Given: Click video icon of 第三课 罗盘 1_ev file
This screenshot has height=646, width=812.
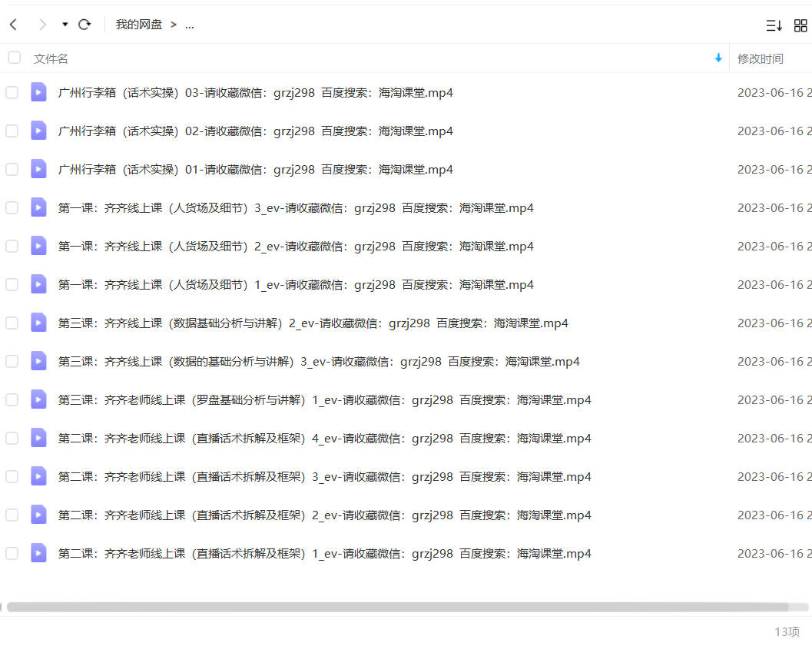Looking at the screenshot, I should click(x=38, y=399).
